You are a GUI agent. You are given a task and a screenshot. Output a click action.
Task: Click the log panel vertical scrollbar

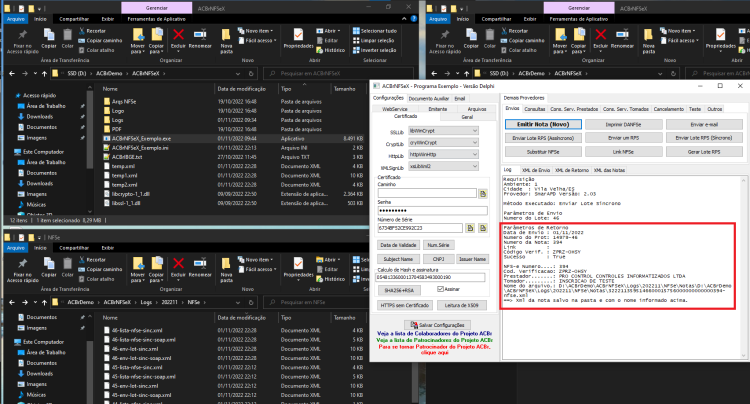click(744, 268)
